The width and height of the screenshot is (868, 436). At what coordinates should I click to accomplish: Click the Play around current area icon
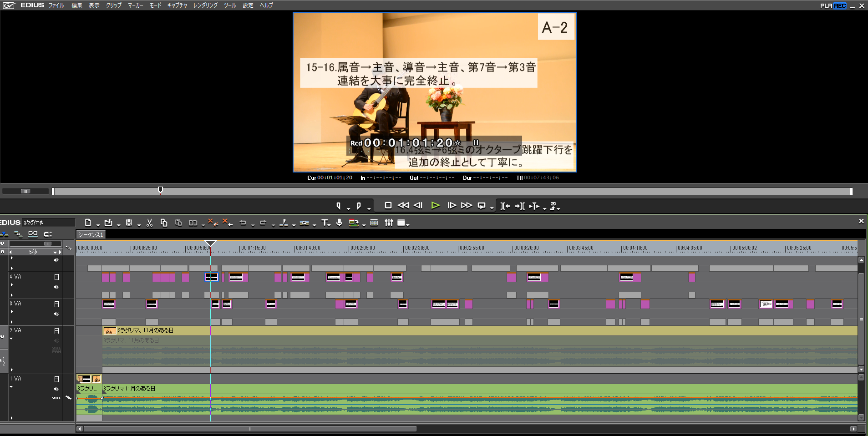click(534, 206)
